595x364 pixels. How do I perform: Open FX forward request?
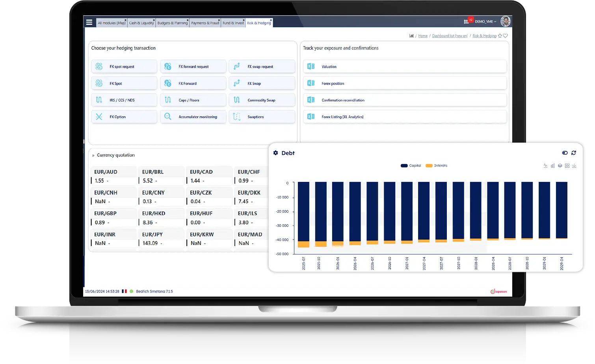tap(193, 67)
